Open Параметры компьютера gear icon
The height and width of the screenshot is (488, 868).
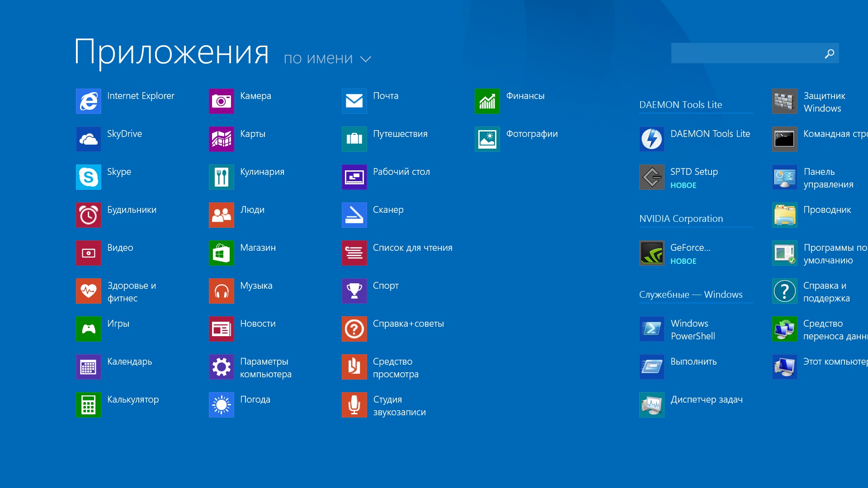point(222,367)
